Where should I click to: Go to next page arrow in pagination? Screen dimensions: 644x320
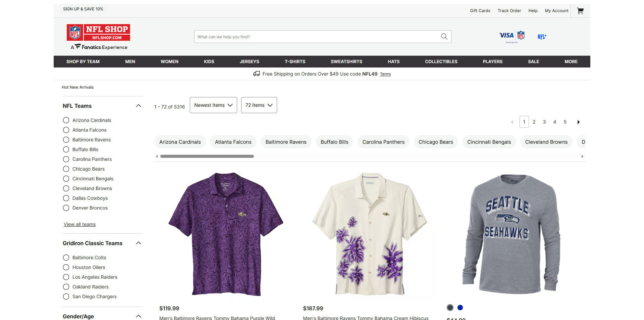578,122
